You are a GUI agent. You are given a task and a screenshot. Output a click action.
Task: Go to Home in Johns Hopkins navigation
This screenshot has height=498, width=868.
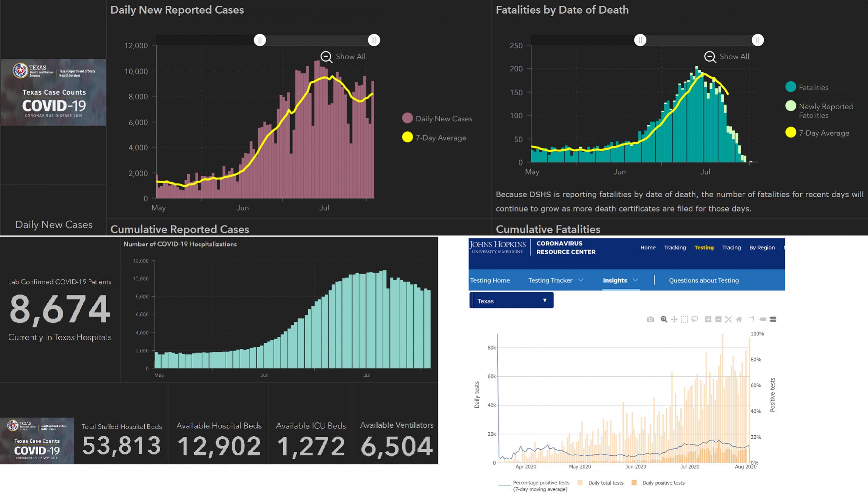coord(648,247)
